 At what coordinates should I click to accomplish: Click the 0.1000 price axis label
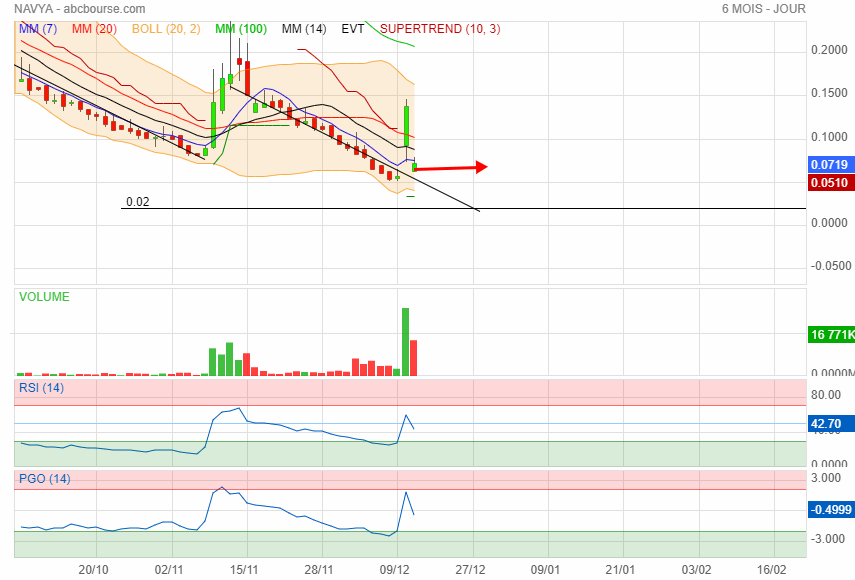[829, 137]
